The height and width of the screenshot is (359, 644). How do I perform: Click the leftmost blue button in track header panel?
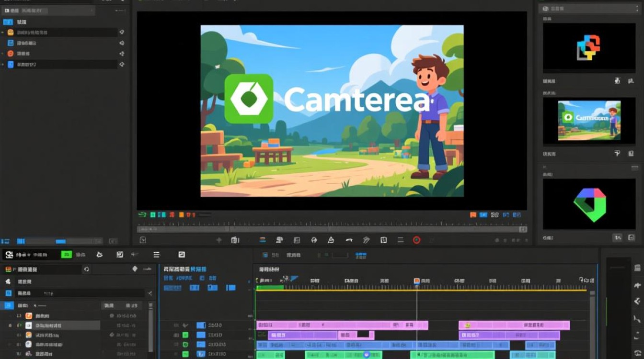coord(172,288)
